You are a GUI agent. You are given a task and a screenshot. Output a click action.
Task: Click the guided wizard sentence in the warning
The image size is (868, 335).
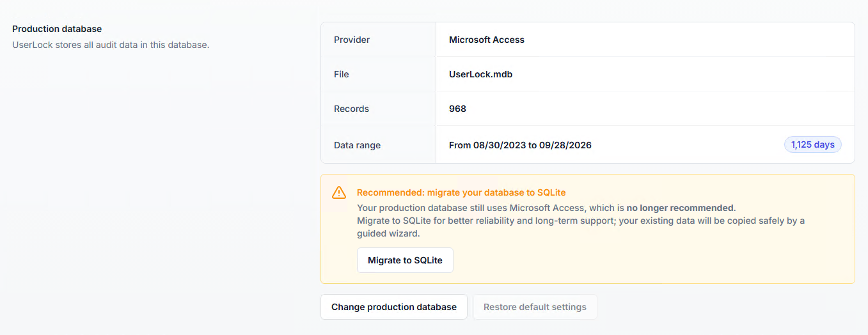[x=581, y=227]
